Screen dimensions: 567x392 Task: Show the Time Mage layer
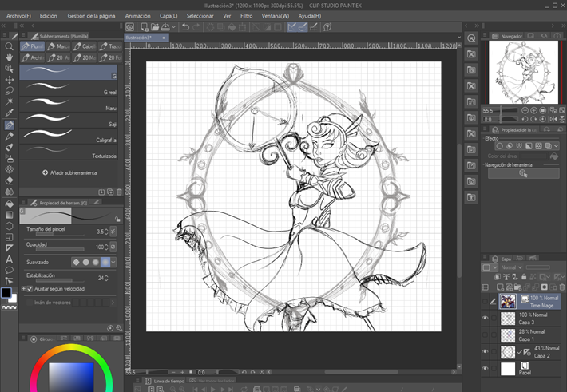point(485,301)
